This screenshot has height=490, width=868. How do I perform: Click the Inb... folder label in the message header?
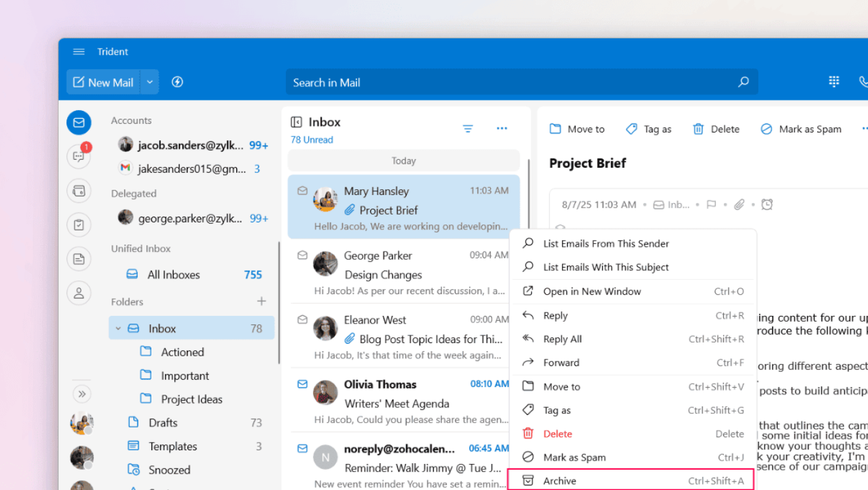pos(672,205)
